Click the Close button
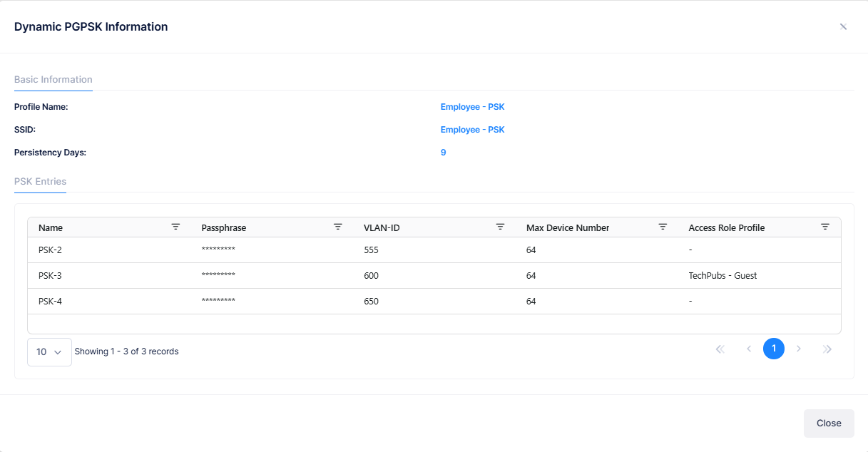This screenshot has width=868, height=452. point(829,423)
